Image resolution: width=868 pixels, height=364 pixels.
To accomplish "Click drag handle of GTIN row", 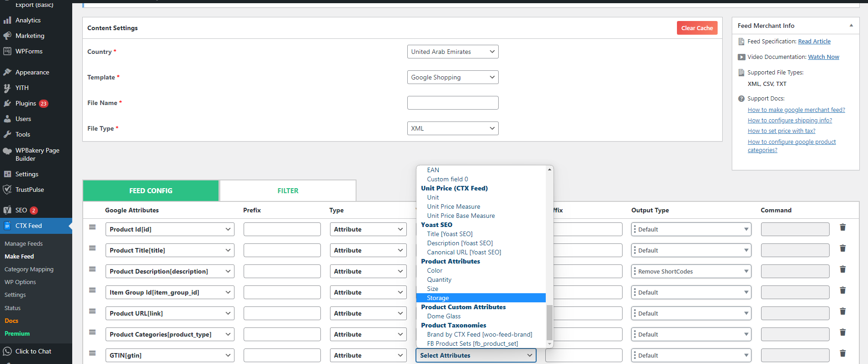I will [x=92, y=353].
